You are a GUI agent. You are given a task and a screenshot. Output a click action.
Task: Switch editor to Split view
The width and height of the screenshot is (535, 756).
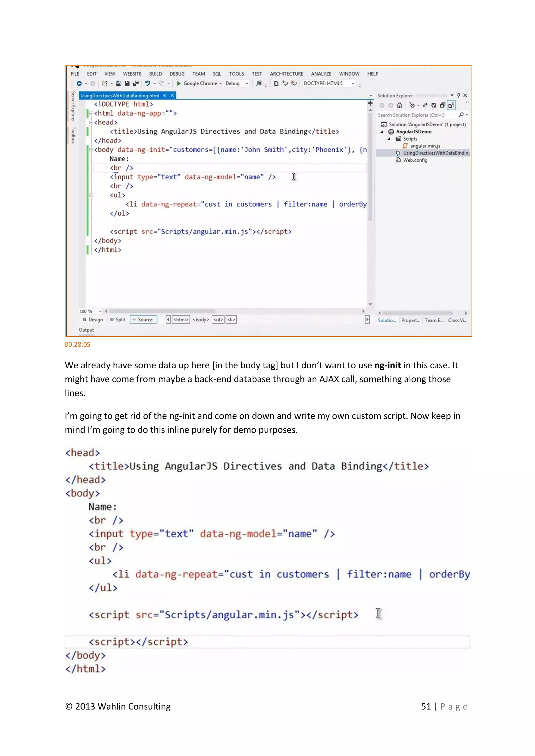(x=118, y=320)
